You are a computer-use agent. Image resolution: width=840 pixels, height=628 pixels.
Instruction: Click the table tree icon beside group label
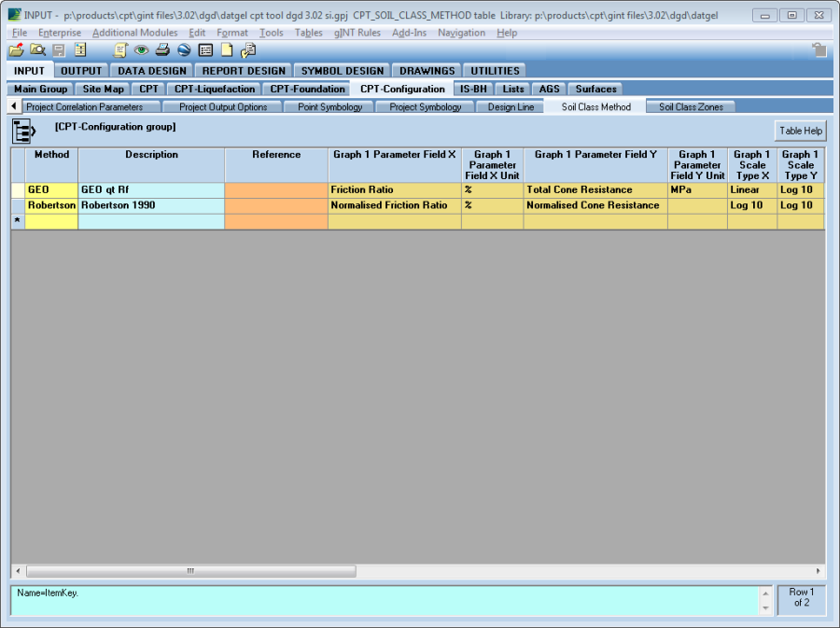tap(23, 130)
